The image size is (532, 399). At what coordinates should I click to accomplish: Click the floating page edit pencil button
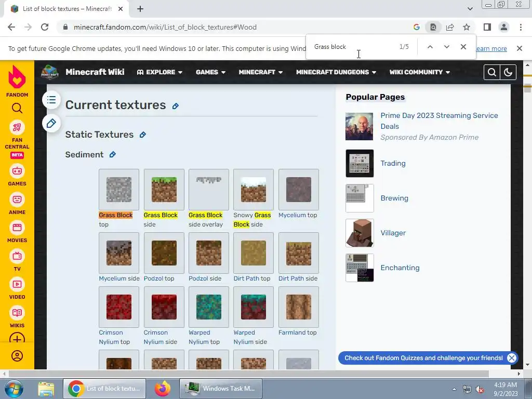[51, 123]
